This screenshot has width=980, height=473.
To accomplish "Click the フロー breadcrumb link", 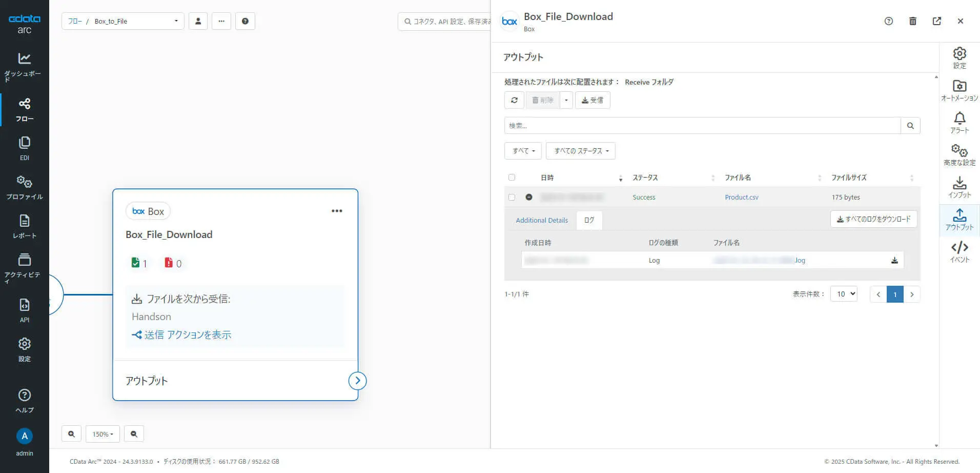I will (x=75, y=21).
